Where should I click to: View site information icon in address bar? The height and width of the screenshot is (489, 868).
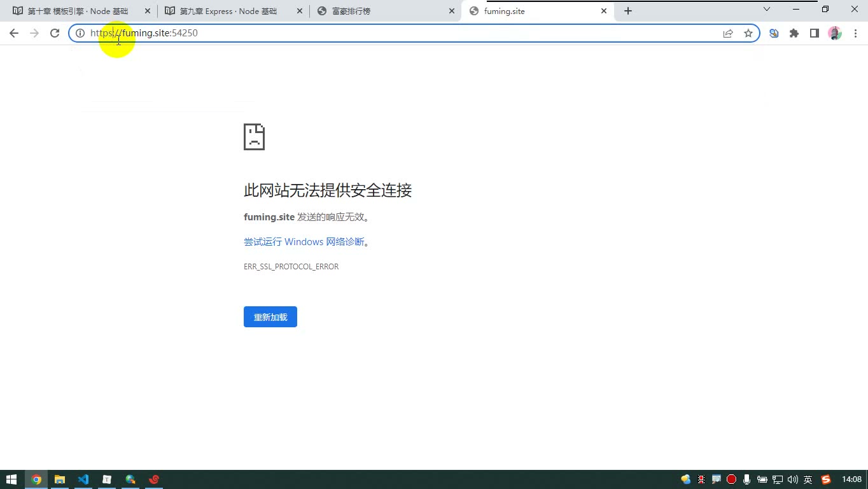(80, 33)
